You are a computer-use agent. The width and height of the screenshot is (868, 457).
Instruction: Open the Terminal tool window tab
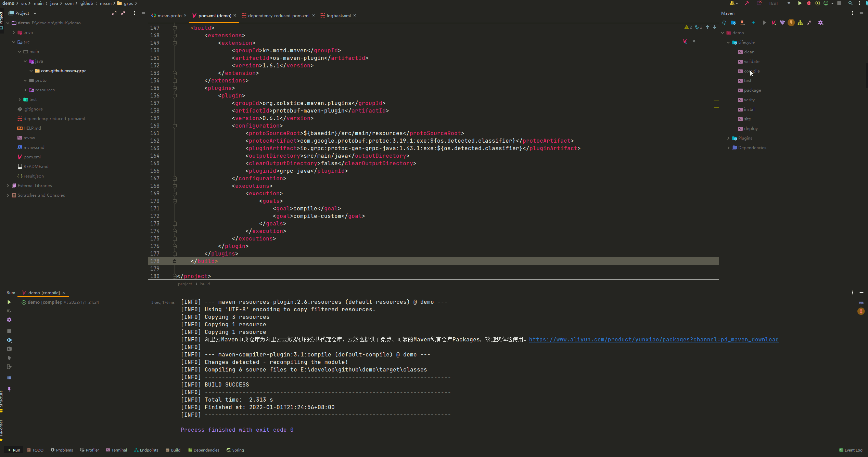click(116, 450)
